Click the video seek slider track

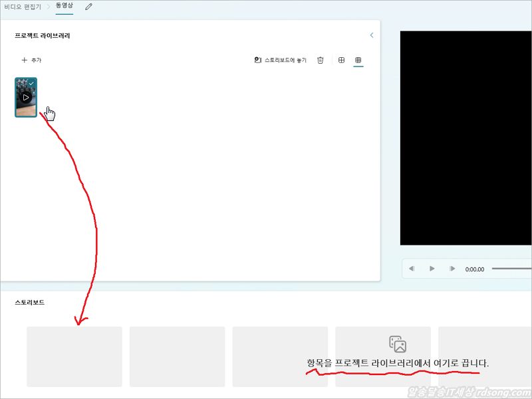511,269
